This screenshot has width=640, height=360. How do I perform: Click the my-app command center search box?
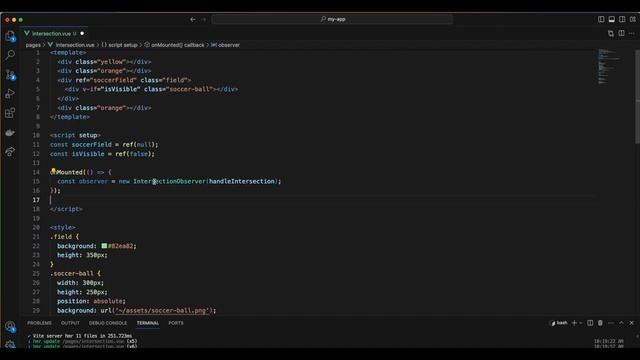(x=332, y=19)
